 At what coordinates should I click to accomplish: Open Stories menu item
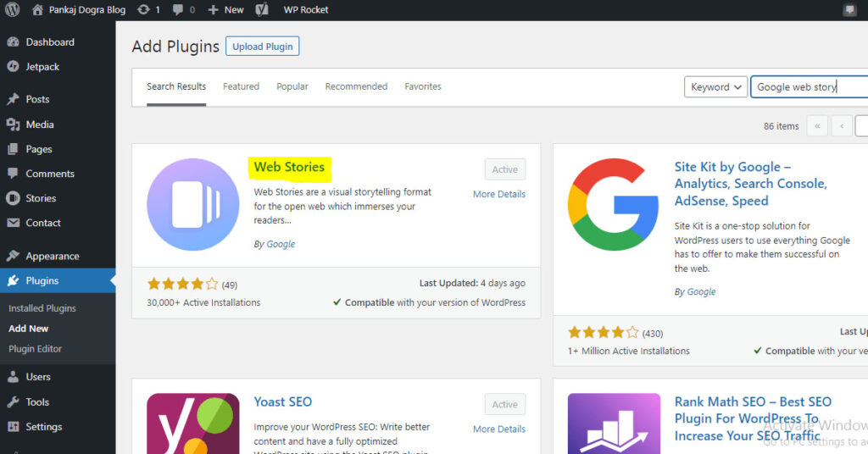58,198
